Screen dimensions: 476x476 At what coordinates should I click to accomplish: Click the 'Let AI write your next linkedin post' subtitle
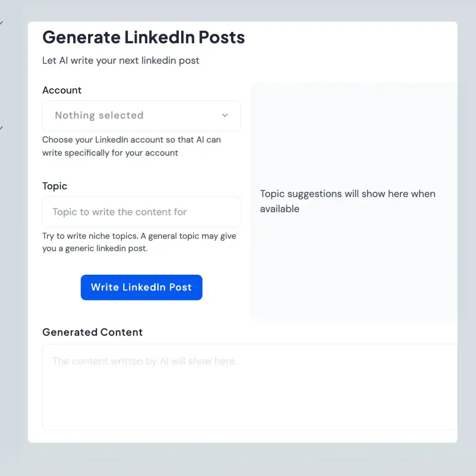(121, 60)
